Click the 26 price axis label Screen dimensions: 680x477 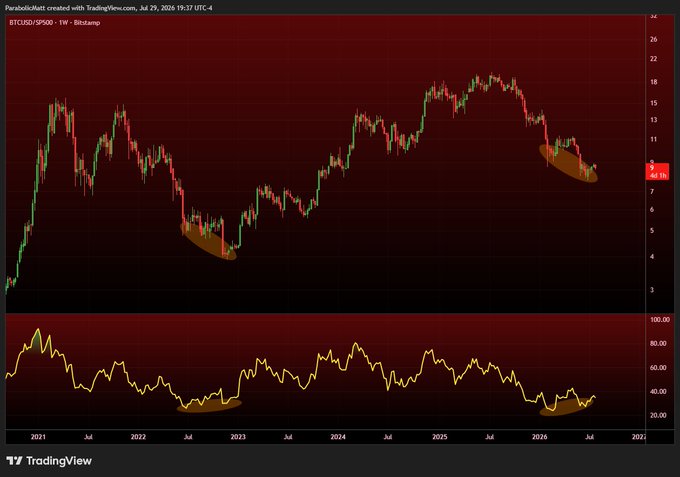click(x=654, y=39)
